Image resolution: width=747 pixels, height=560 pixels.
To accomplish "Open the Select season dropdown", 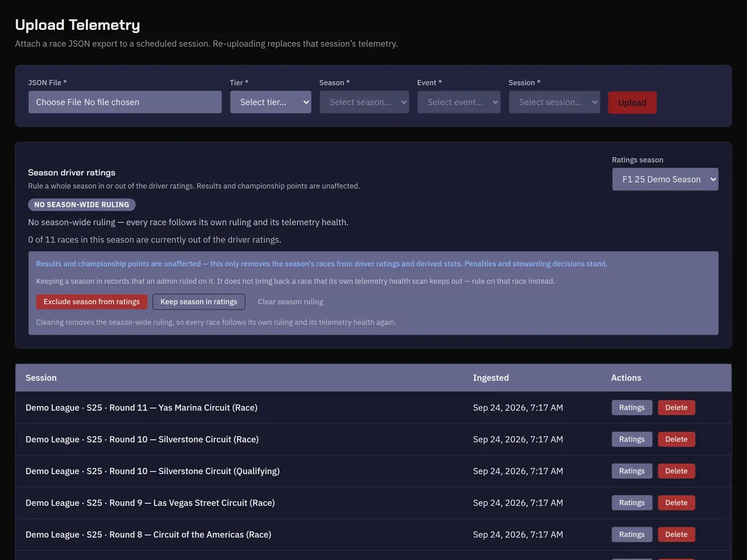I will point(364,102).
